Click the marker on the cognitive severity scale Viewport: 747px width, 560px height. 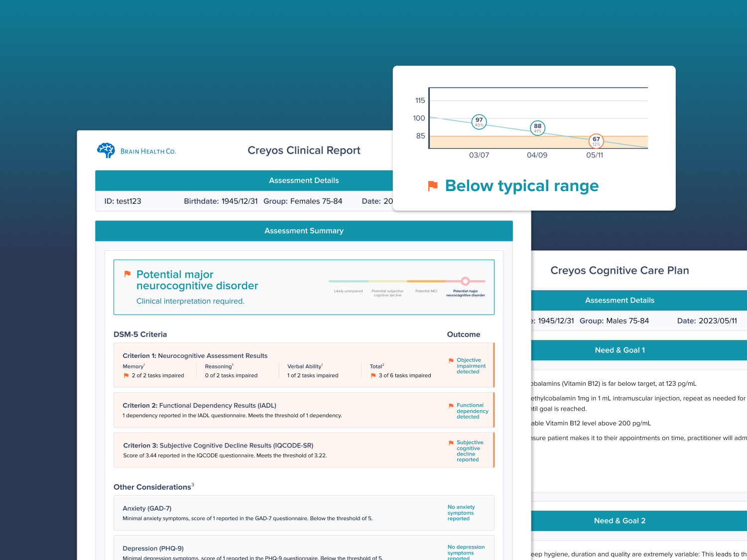click(x=465, y=281)
